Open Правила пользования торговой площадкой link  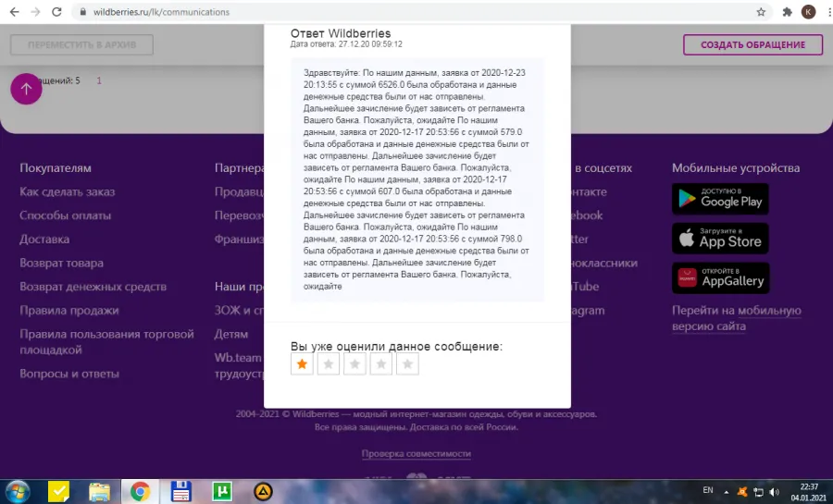(106, 341)
